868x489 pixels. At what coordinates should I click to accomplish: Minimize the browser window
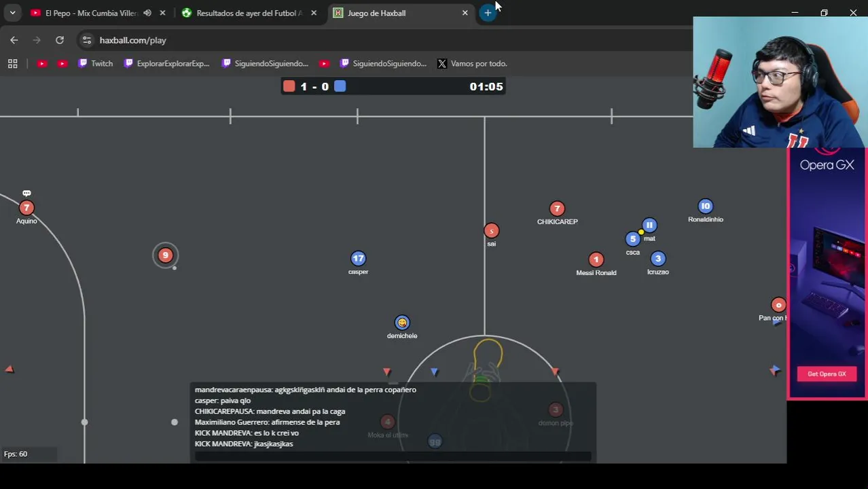(x=795, y=12)
